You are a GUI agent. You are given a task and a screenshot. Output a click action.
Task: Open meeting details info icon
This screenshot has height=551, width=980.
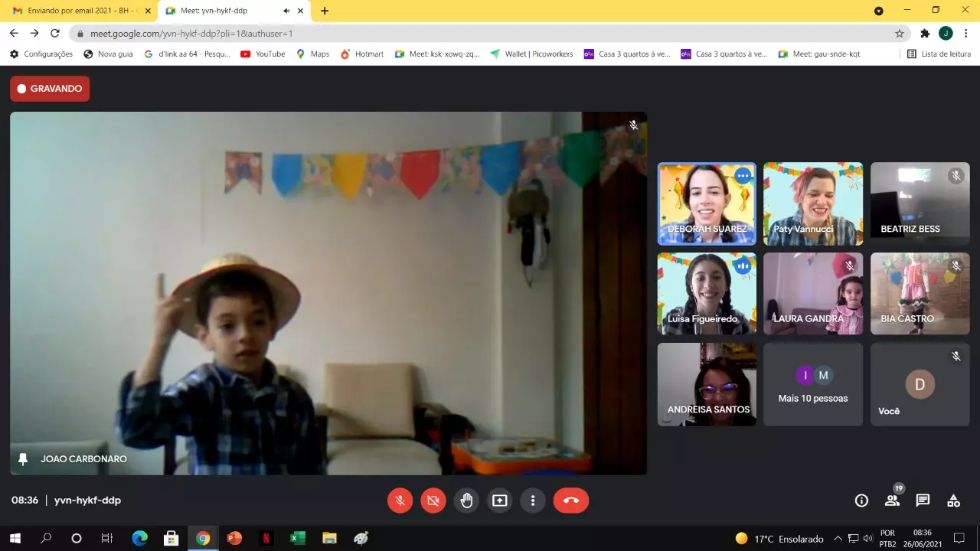861,500
